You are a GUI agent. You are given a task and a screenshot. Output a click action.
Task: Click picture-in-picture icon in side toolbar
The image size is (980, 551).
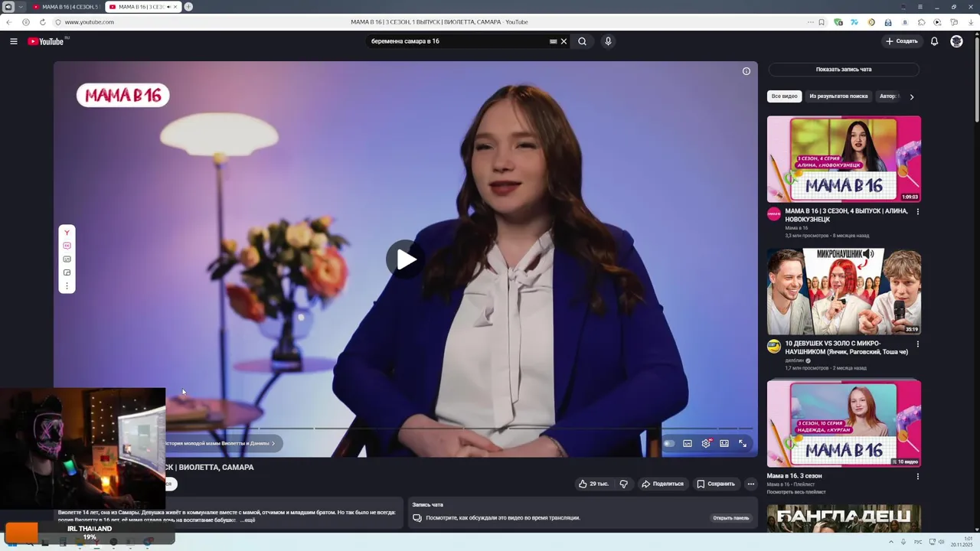[x=67, y=272]
